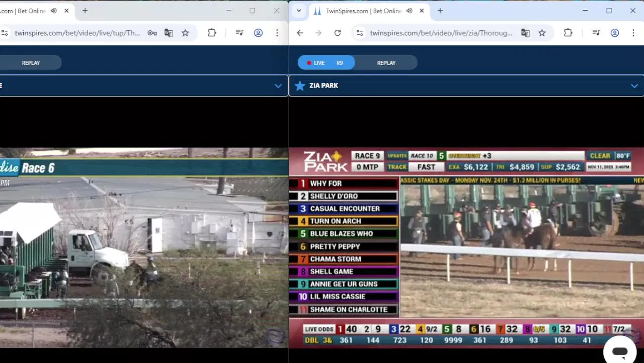Image resolution: width=644 pixels, height=363 pixels.
Task: Open three-dot Chrome menu in left window
Action: pyautogui.click(x=277, y=33)
